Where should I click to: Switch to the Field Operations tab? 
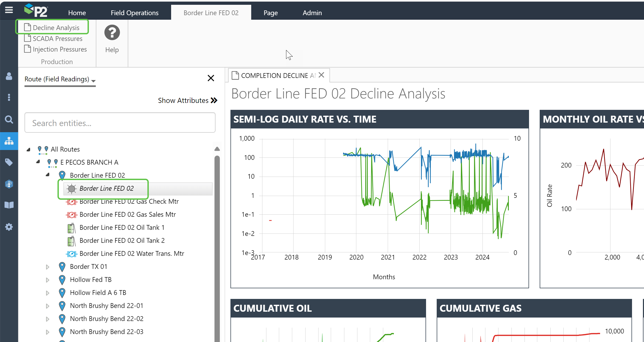(134, 13)
